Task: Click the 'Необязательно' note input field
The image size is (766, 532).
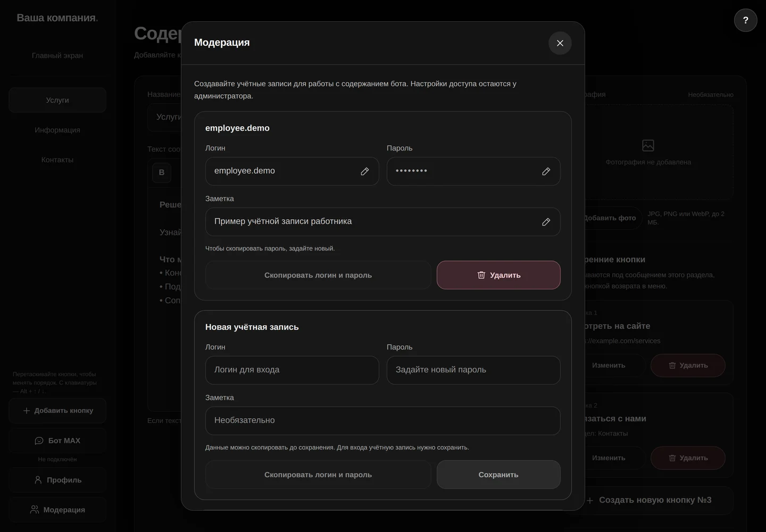Action: pos(383,421)
